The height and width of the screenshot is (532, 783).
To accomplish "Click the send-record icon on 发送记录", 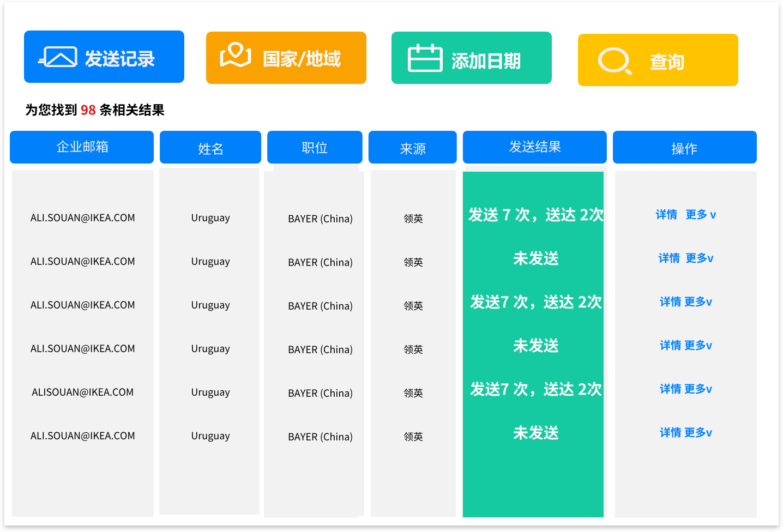I will click(57, 57).
